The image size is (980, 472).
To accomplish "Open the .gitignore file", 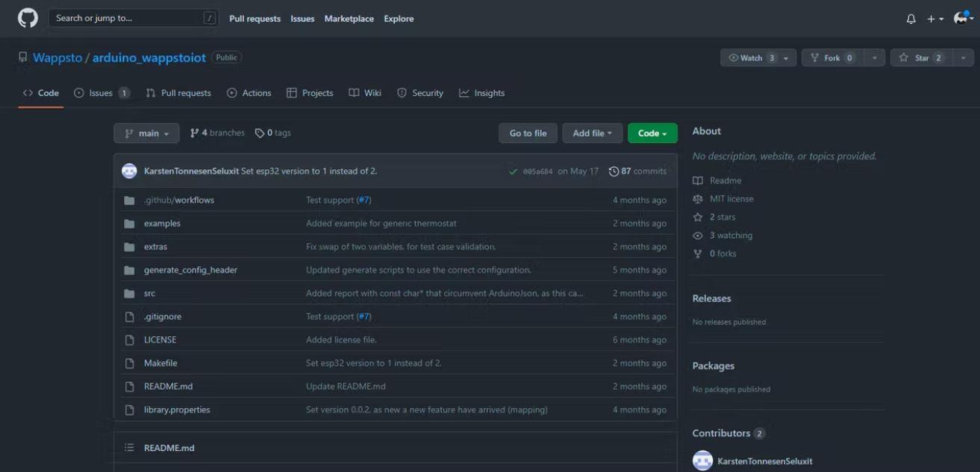I will pyautogui.click(x=163, y=316).
